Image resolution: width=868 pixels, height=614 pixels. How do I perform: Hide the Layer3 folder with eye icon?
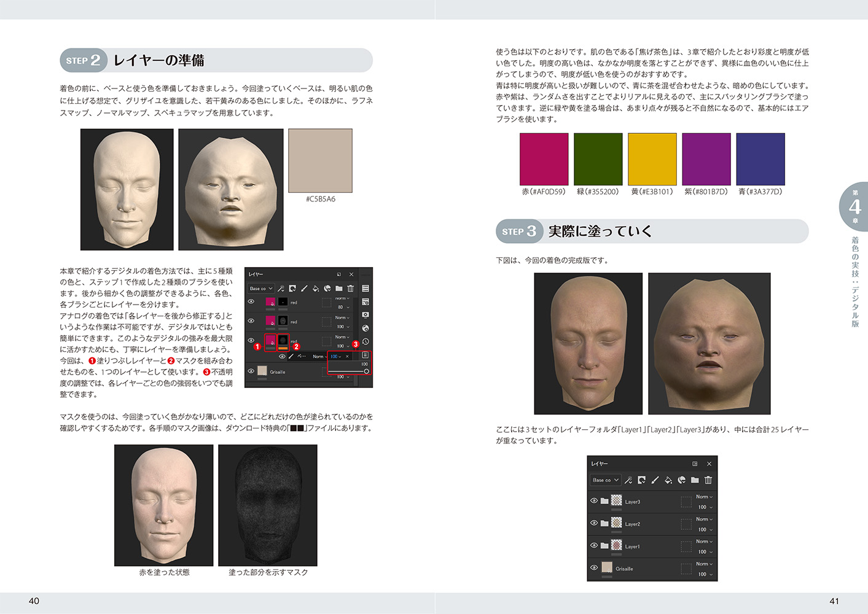pos(594,501)
